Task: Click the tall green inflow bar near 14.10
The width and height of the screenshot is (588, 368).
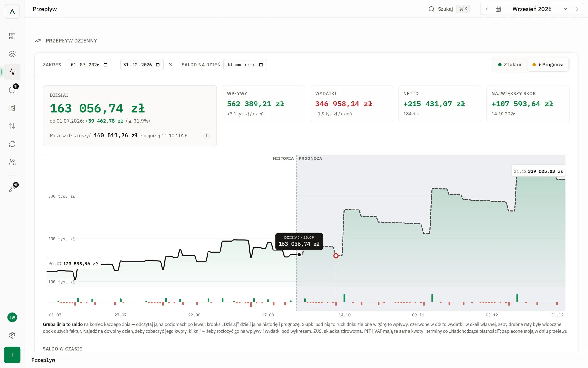Action: (344, 298)
